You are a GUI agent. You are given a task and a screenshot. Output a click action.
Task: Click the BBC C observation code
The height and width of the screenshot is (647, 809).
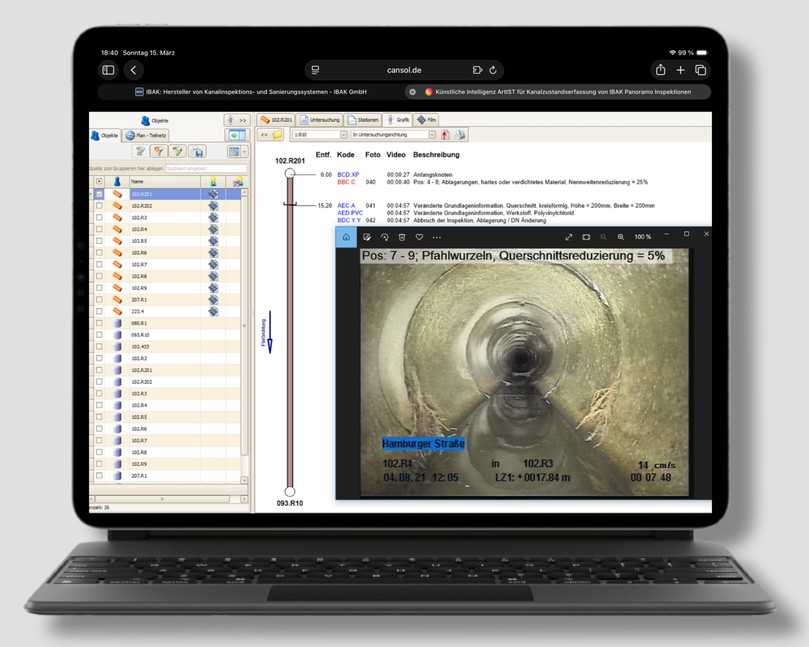tap(346, 182)
